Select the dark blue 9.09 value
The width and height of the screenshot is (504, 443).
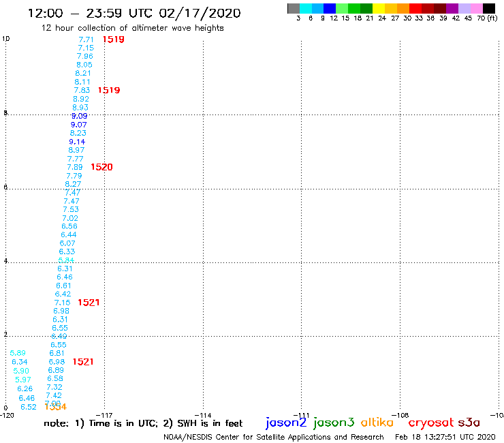(x=79, y=116)
